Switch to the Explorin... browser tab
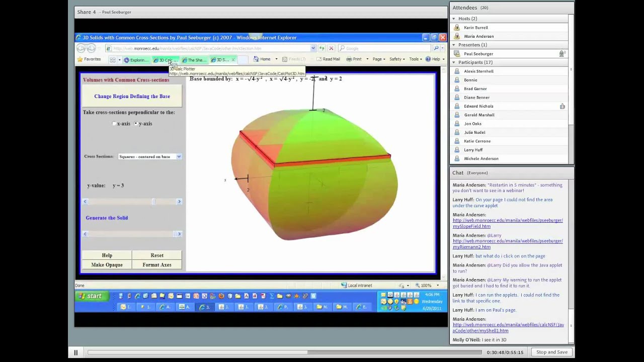This screenshot has width=644, height=362. (x=136, y=60)
